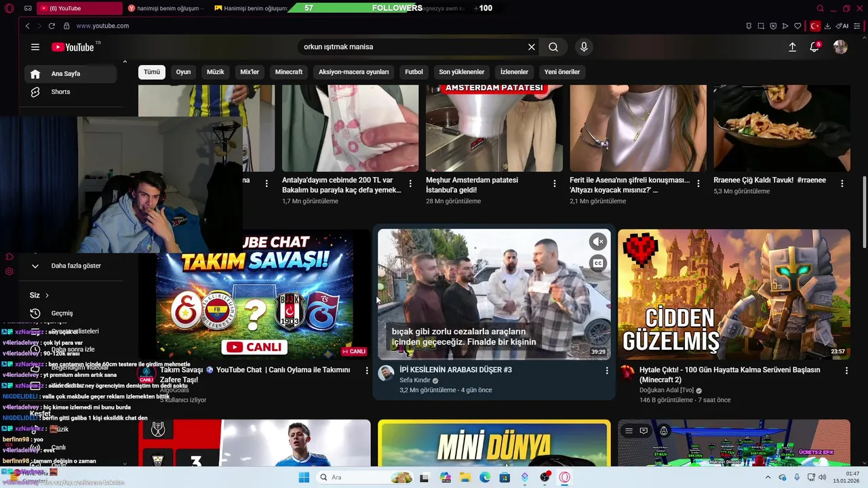Screen dimensions: 868x488
Task: Select 'Aksiyon-macera oyunları' filter chip
Action: point(354,72)
